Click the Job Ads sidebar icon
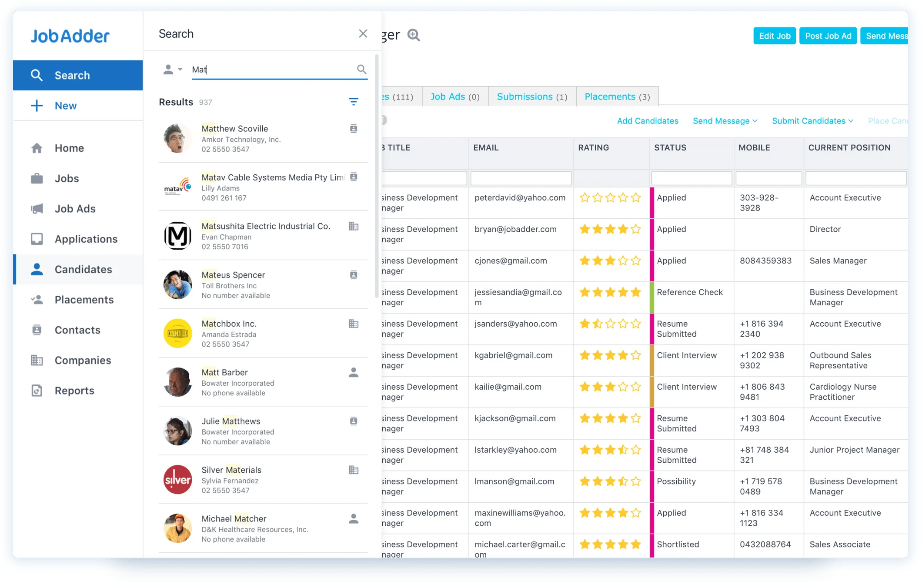 (37, 209)
